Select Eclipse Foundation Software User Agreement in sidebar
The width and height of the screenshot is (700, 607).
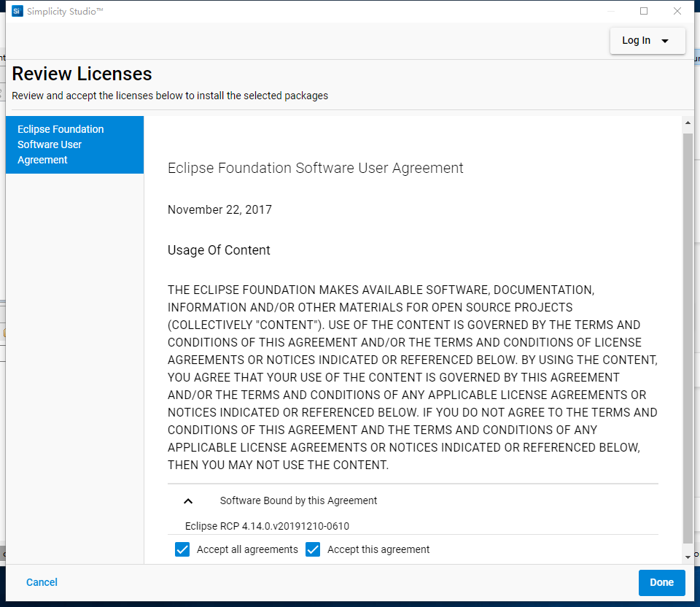pos(74,144)
